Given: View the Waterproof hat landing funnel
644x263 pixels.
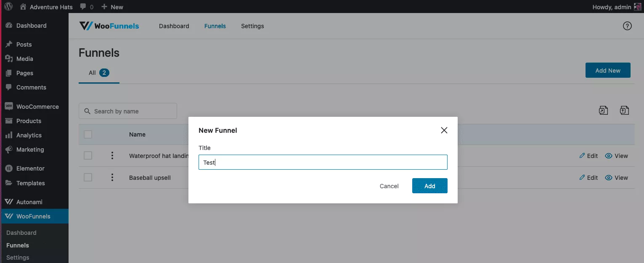Looking at the screenshot, I should tap(616, 156).
